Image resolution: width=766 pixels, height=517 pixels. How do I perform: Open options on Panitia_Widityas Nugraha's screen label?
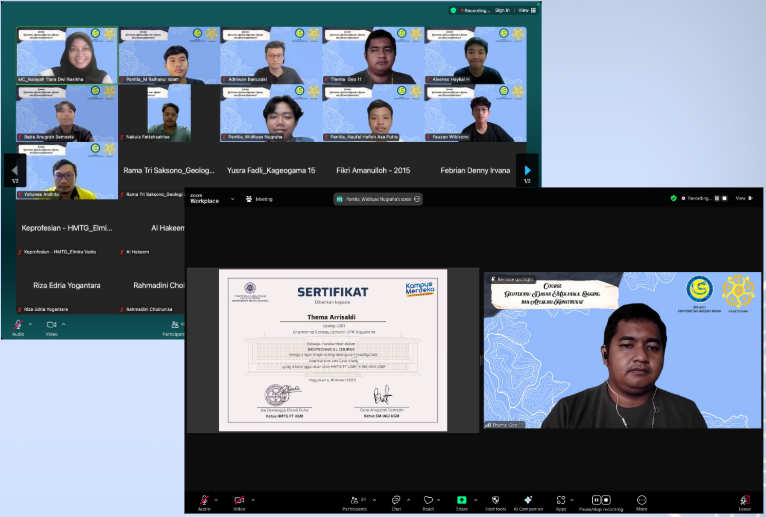tap(417, 199)
